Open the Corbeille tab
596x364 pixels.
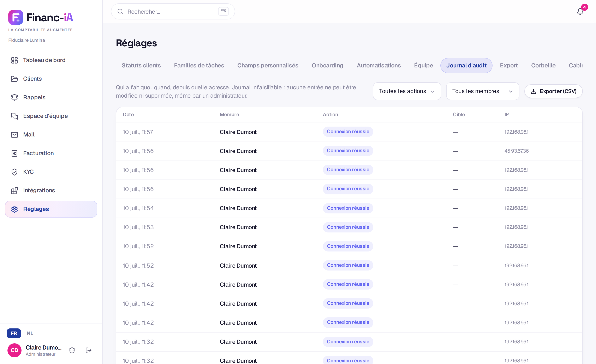(x=543, y=66)
